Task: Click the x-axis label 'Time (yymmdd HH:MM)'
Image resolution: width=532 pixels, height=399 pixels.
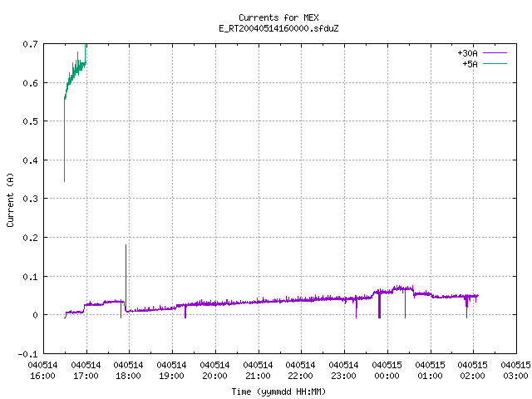Action: (278, 392)
